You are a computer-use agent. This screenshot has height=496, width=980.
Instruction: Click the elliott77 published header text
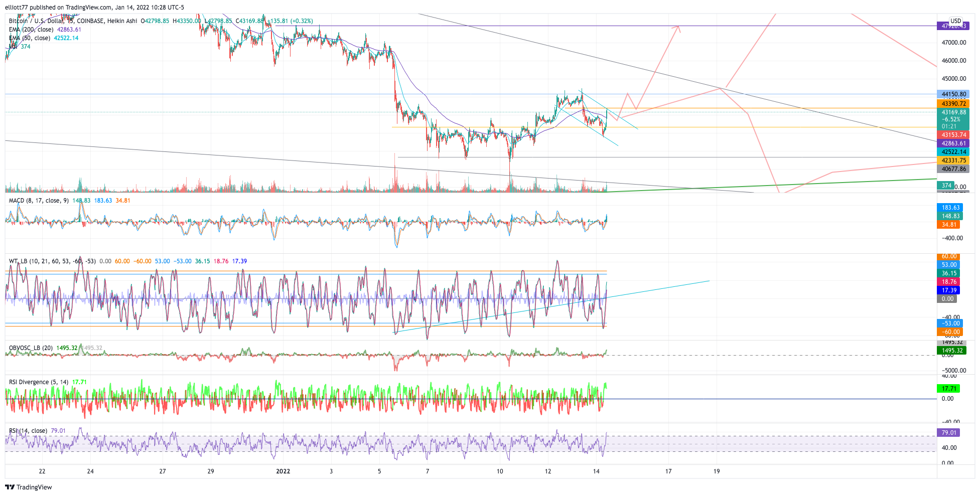coord(95,8)
